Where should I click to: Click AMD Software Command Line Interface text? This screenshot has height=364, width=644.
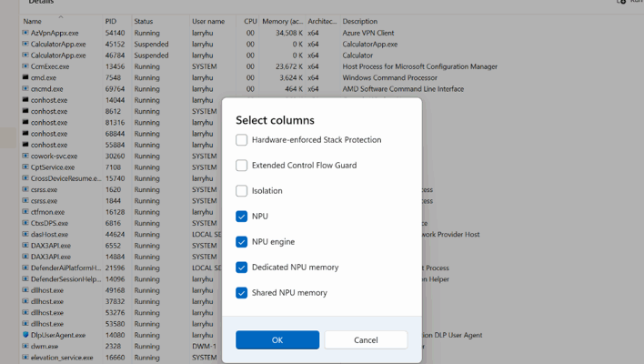coord(403,89)
